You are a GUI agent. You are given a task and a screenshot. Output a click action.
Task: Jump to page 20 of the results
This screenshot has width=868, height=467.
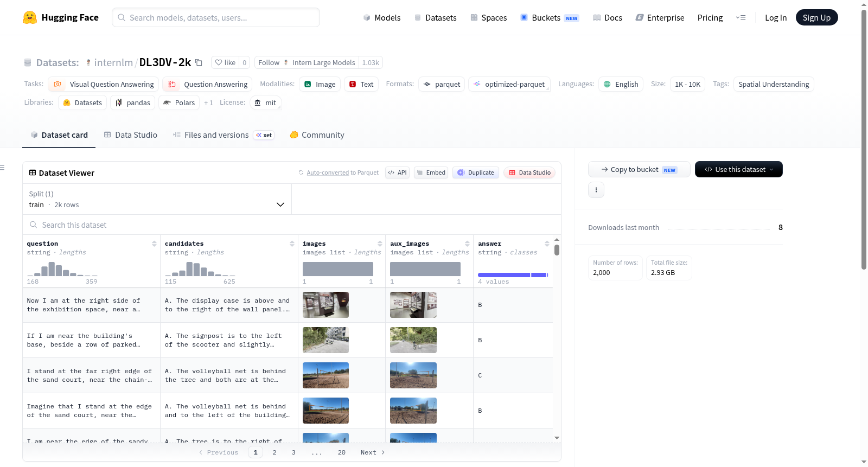pyautogui.click(x=342, y=452)
